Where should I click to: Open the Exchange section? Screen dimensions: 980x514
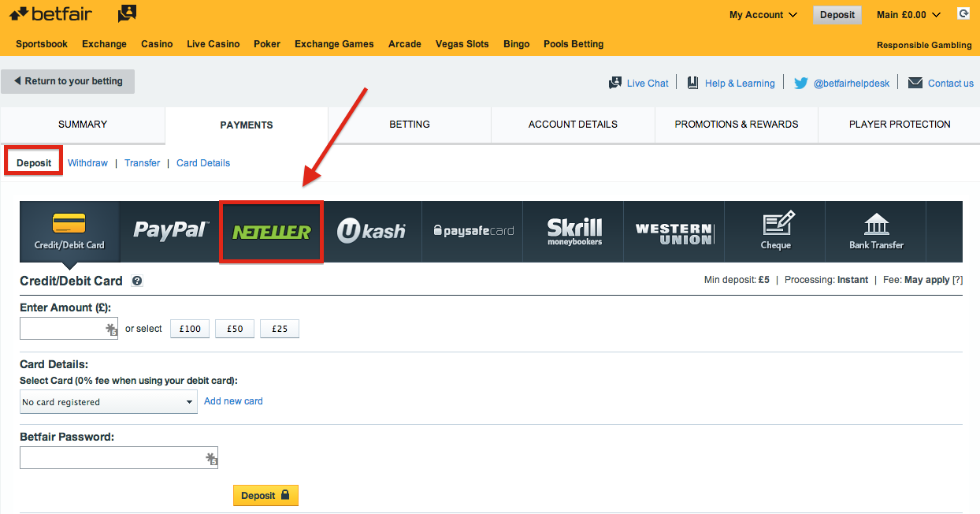104,44
